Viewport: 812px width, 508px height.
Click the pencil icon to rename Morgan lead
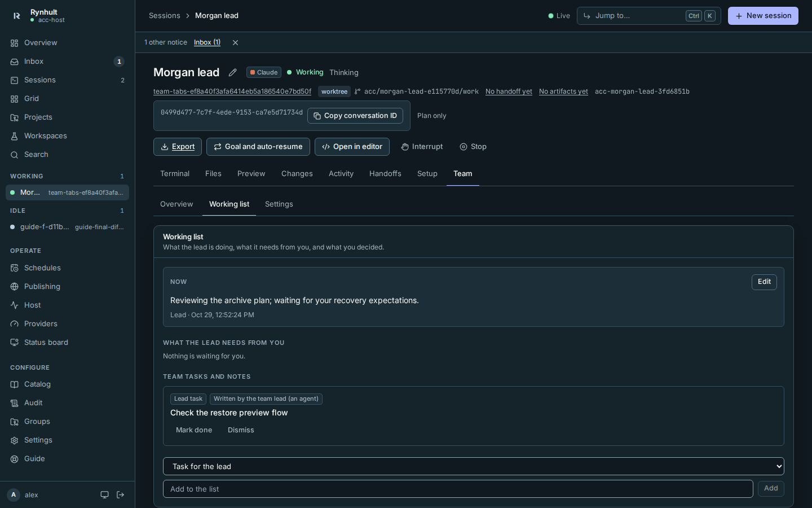[x=232, y=72]
